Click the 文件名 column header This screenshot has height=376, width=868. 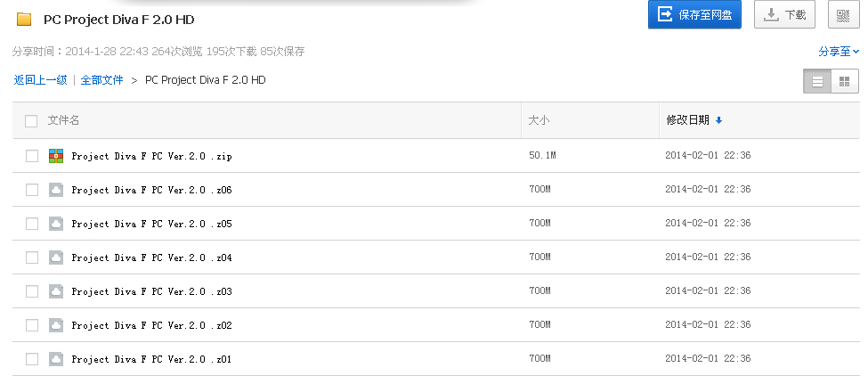(x=63, y=120)
